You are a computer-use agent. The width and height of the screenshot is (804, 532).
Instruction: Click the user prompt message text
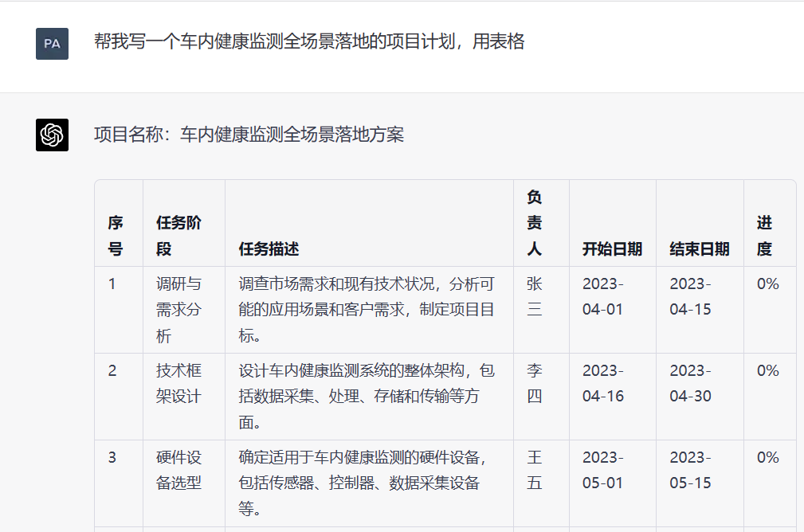coord(308,42)
